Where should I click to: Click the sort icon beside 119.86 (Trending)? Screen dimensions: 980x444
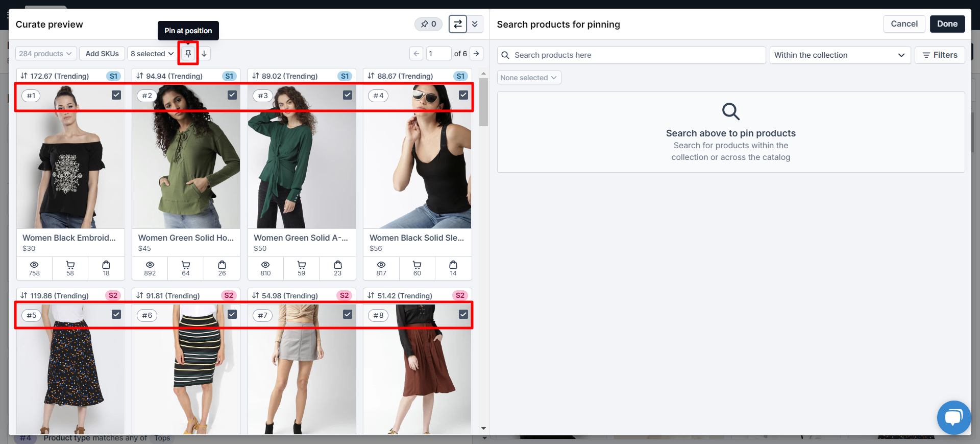click(24, 295)
